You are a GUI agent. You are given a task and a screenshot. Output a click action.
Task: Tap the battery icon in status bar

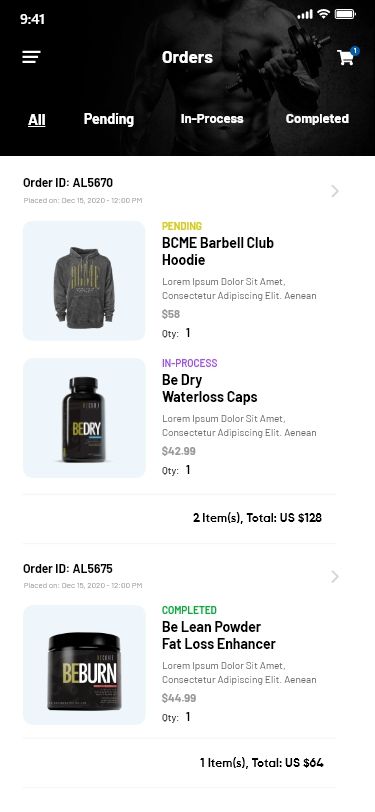click(345, 14)
